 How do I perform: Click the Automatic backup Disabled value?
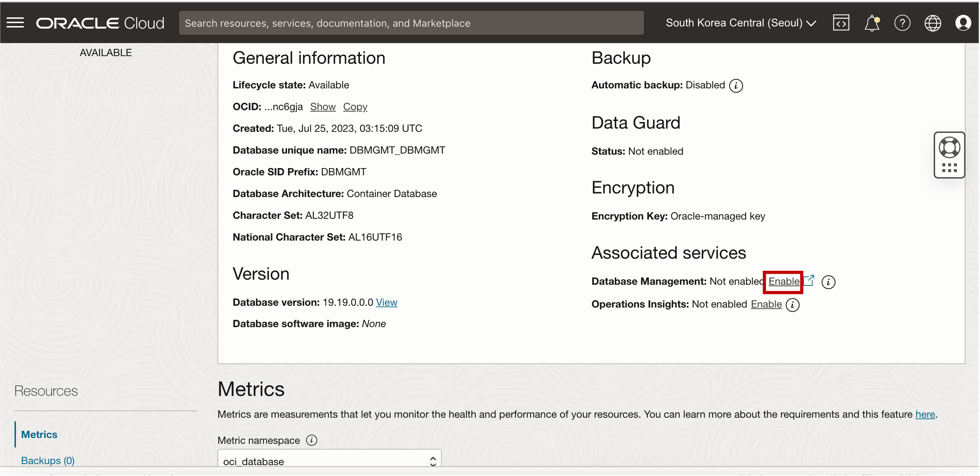tap(705, 85)
